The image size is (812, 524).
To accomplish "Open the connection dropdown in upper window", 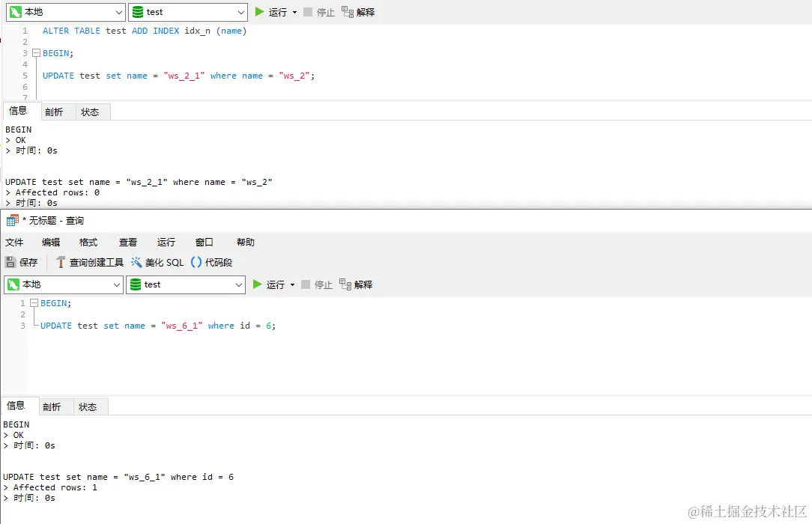I will pyautogui.click(x=66, y=12).
